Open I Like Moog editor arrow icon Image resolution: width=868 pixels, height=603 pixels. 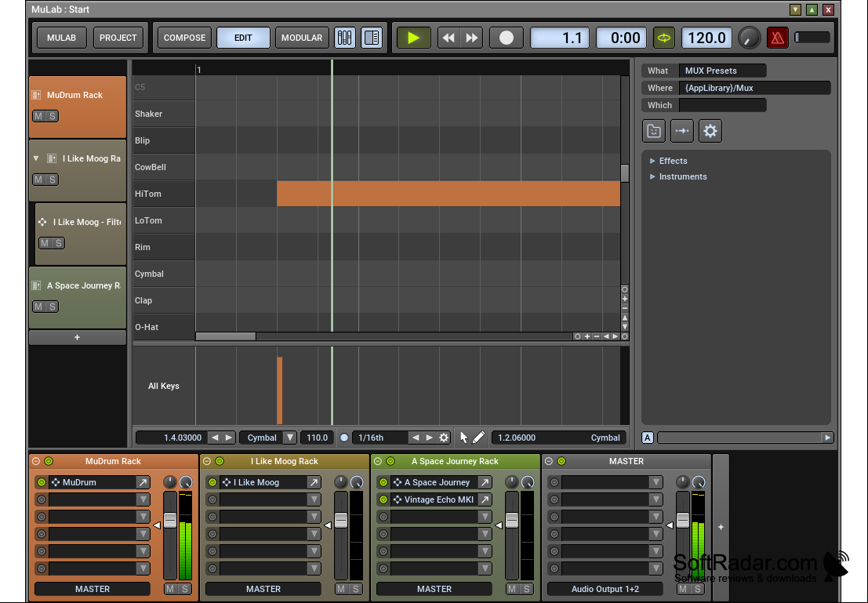tap(314, 482)
